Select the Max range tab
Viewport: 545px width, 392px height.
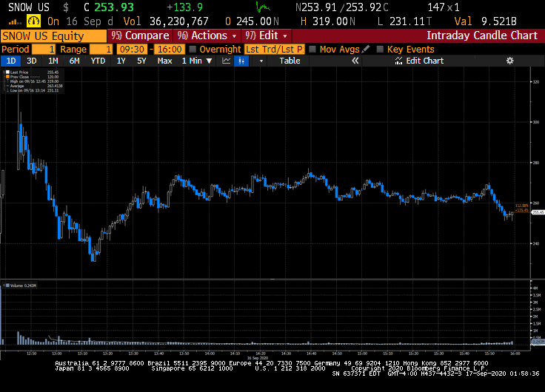click(164, 61)
